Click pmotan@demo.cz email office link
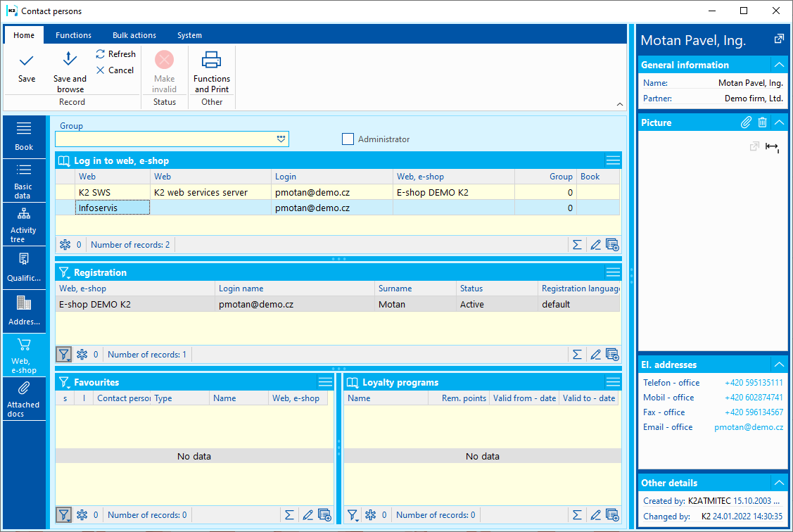This screenshot has width=793, height=532. (x=749, y=427)
